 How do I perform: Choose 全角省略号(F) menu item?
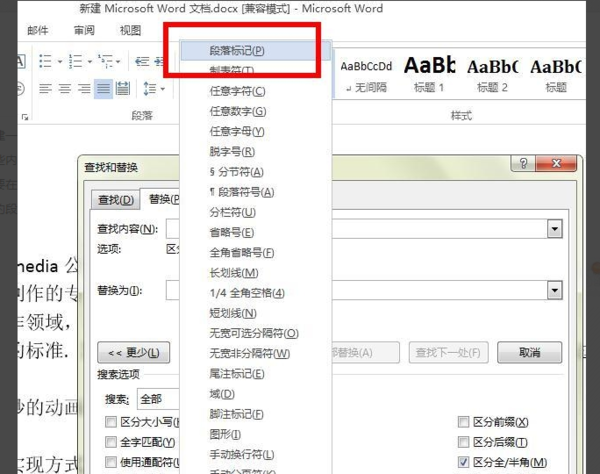(256, 253)
